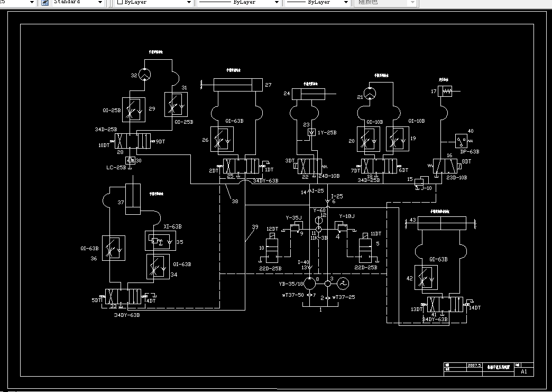Click the leader number 39

[x=255, y=227]
